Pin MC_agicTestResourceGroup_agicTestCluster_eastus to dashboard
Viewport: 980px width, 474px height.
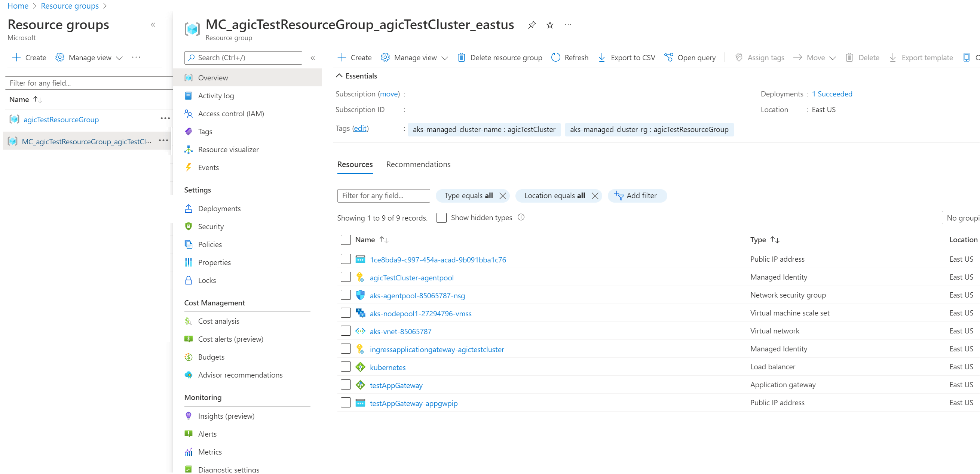(532, 25)
